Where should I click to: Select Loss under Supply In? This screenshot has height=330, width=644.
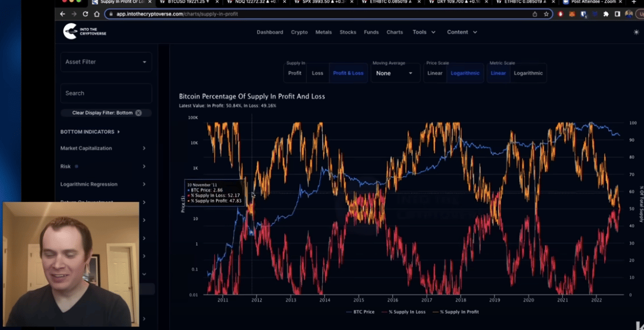(318, 73)
